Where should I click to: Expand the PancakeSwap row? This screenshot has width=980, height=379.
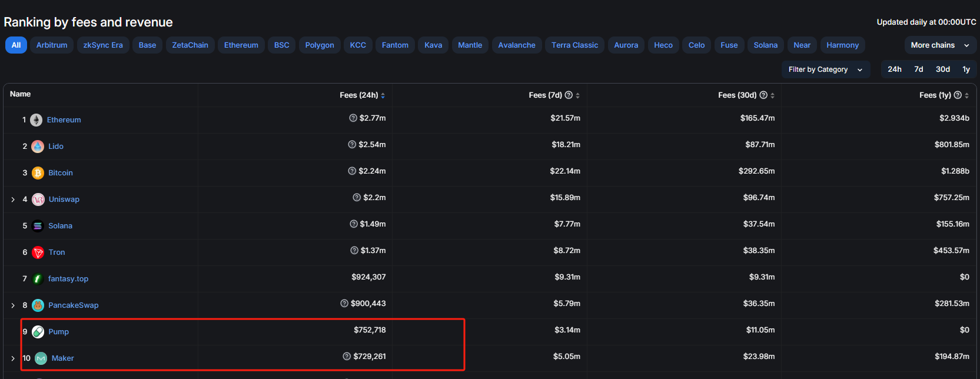click(x=13, y=305)
